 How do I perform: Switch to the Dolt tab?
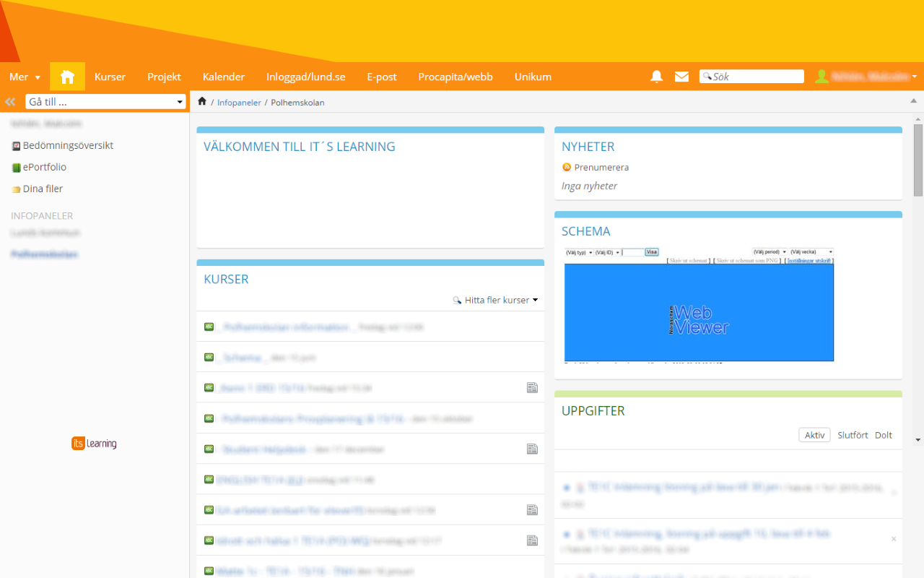(x=884, y=435)
